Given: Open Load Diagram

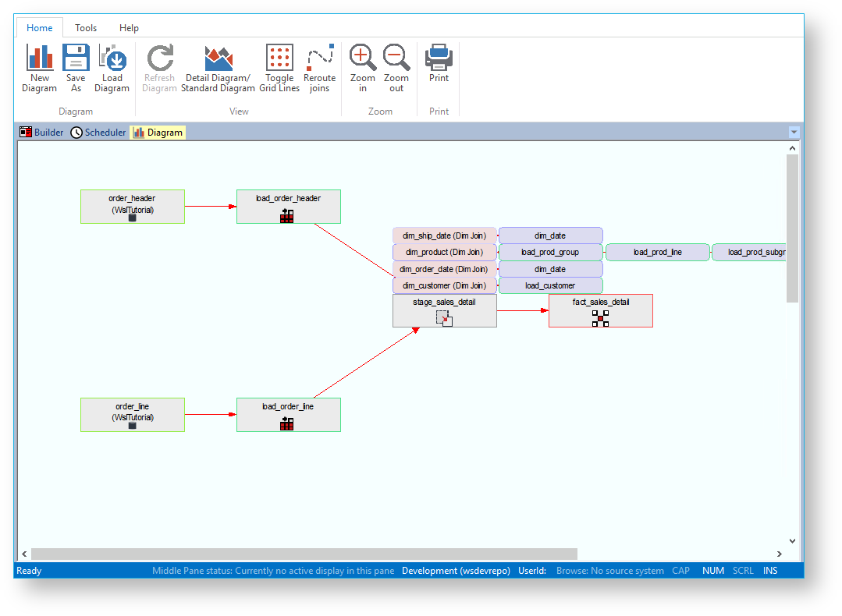Looking at the screenshot, I should pos(112,68).
